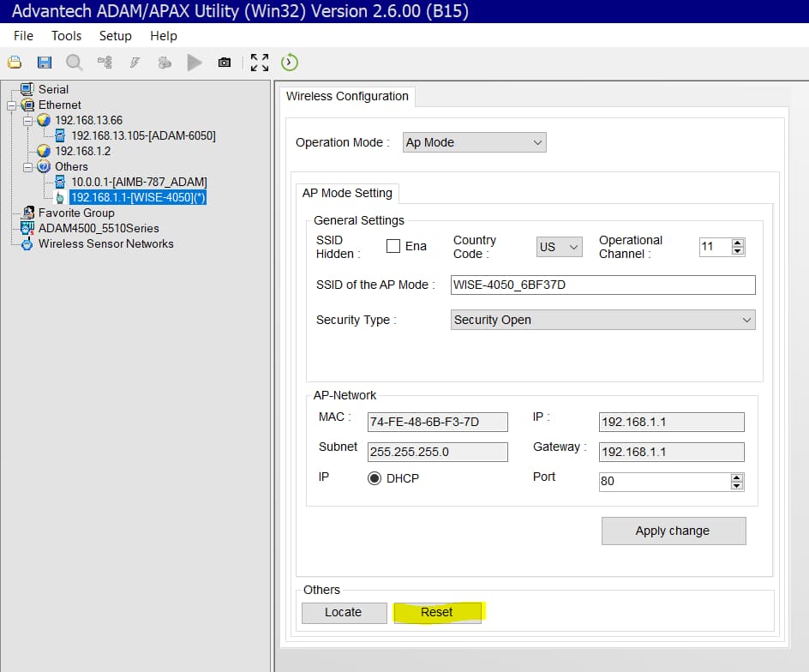Click the module icon beside AIMB-787_ADAM

click(x=60, y=182)
